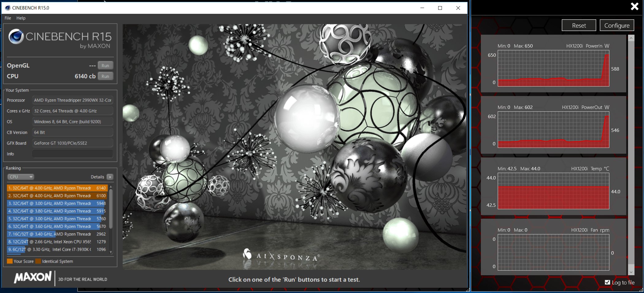Click Configure in the monitor panel
This screenshot has width=644, height=293.
click(x=617, y=25)
